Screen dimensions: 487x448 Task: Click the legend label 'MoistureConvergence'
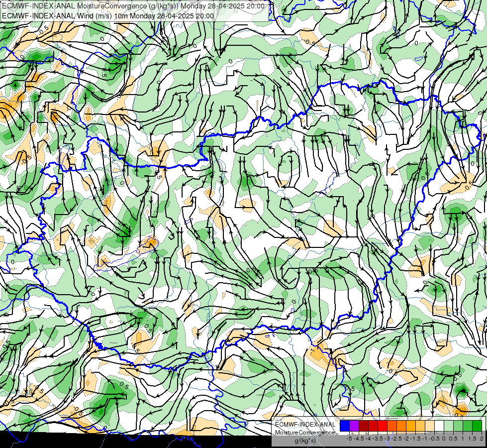(305, 433)
